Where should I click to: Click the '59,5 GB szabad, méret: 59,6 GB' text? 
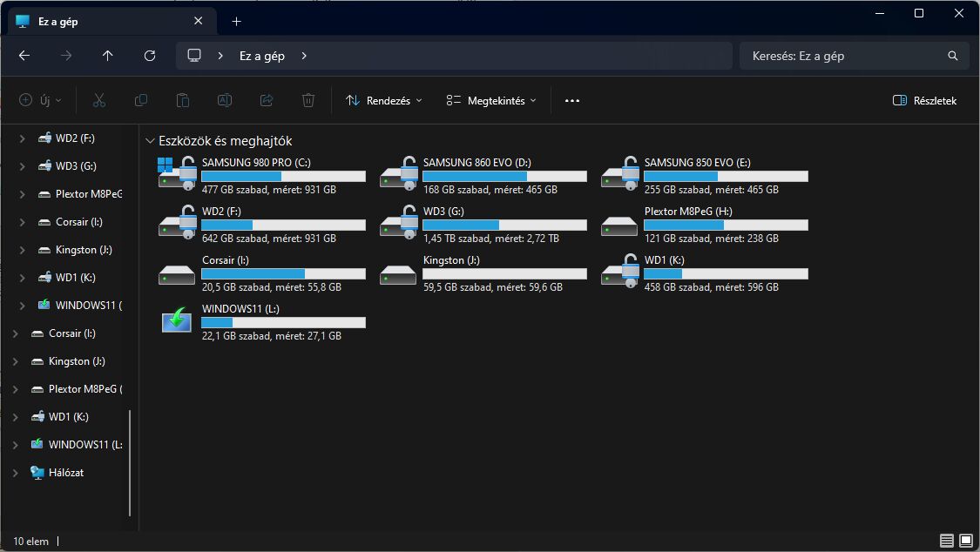(x=492, y=287)
